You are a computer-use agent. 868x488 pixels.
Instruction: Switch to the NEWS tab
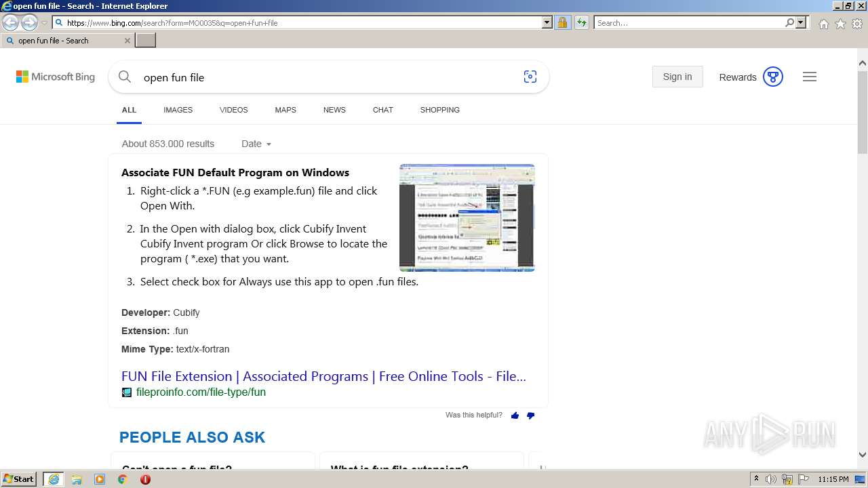334,110
